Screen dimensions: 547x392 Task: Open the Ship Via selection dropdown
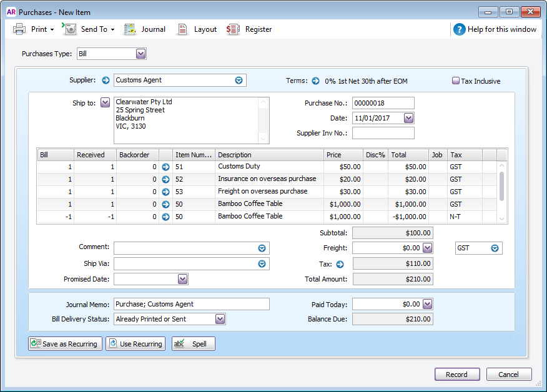pos(262,263)
